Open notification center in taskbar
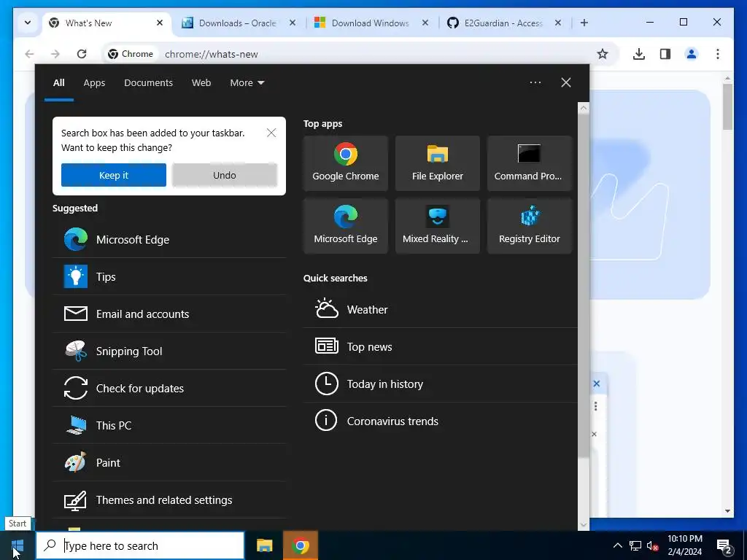This screenshot has height=560, width=747. (x=724, y=545)
